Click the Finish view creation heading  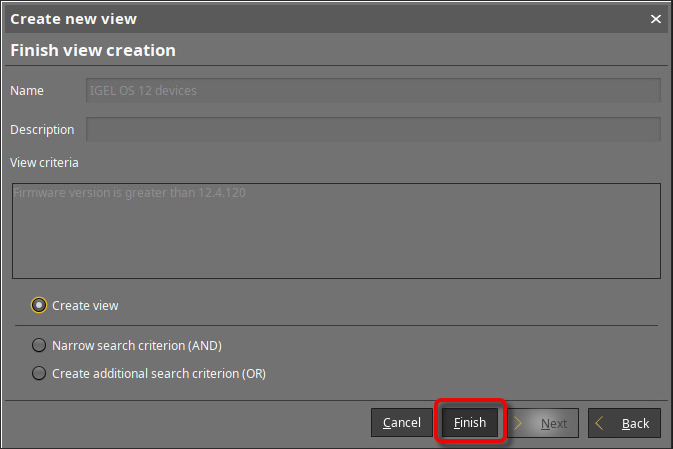click(93, 50)
